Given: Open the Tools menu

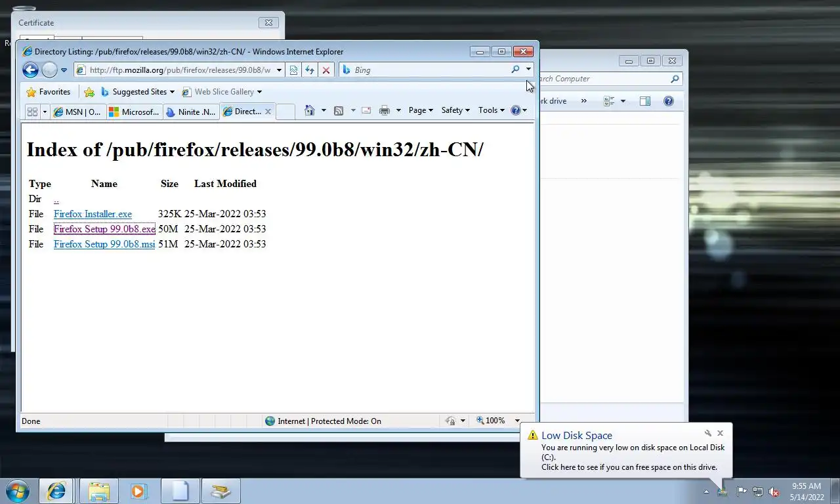Looking at the screenshot, I should click(x=491, y=110).
